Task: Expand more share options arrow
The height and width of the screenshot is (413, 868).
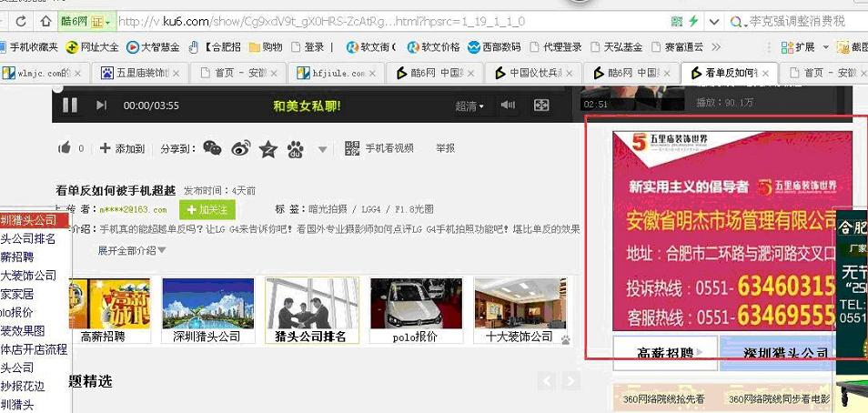Action: coord(323,149)
